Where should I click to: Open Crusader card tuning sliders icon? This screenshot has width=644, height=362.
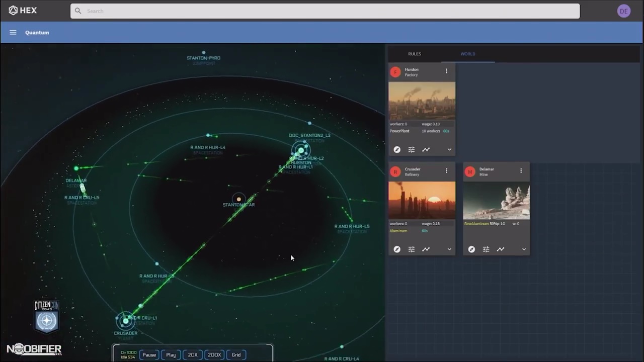(x=412, y=249)
